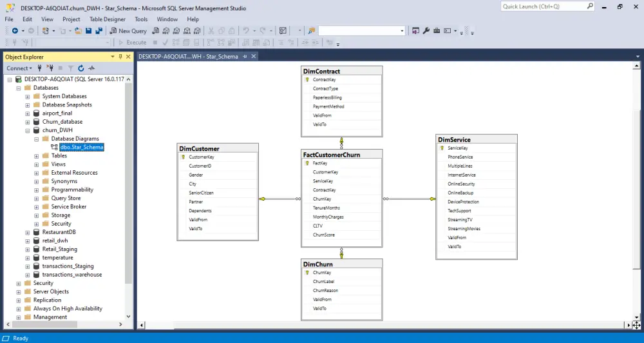
Task: Open the find combo box dropdown in toolbar
Action: tap(402, 31)
